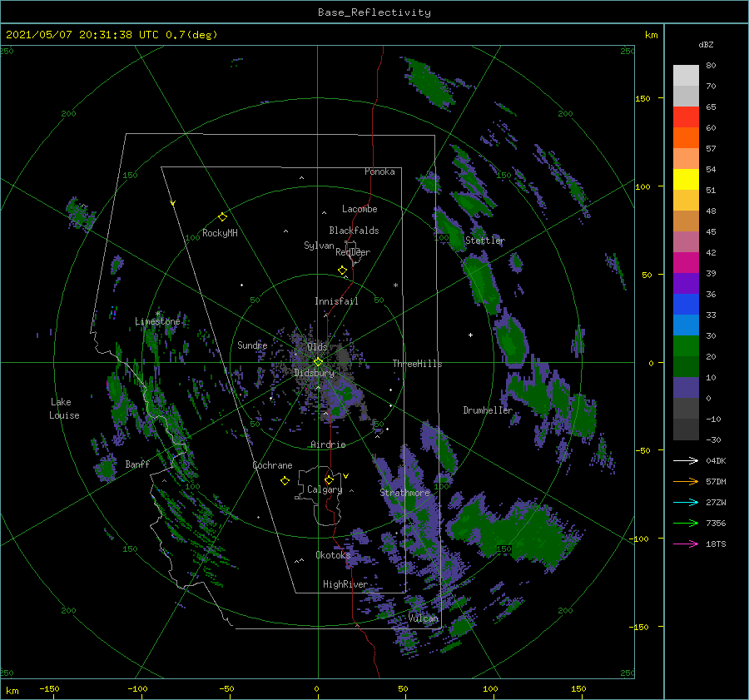Click the Vulcan label
Viewport: 749px width, 700px height.
coord(424,618)
